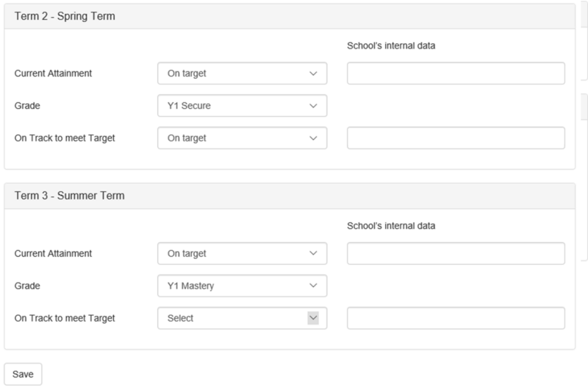
Task: Click the Term 3 - Summer Term heading
Action: [x=69, y=196]
